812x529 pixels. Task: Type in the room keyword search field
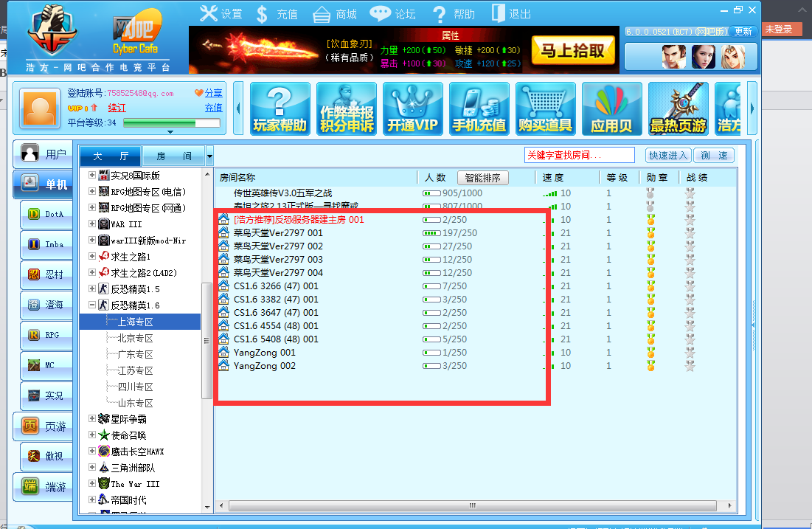[x=579, y=156]
